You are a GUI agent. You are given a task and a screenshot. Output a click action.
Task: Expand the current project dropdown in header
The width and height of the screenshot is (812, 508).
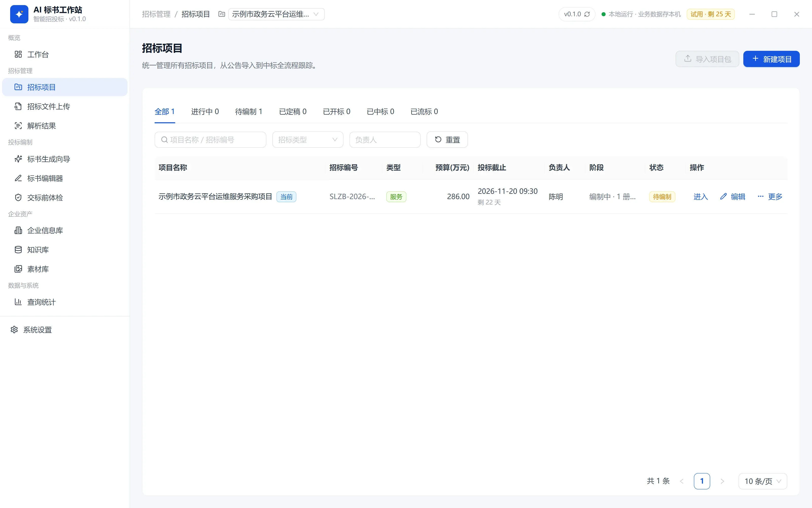click(276, 14)
